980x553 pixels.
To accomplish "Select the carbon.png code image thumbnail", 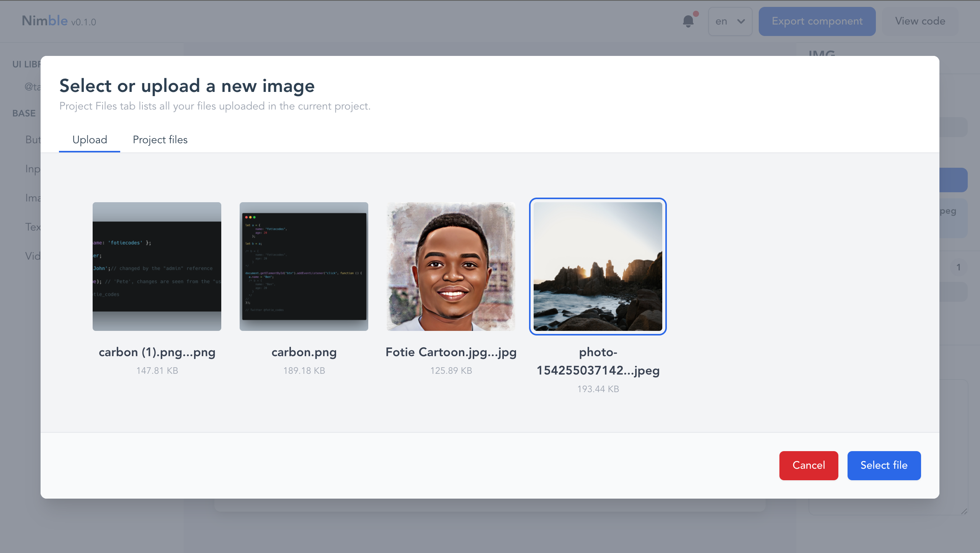I will point(304,267).
